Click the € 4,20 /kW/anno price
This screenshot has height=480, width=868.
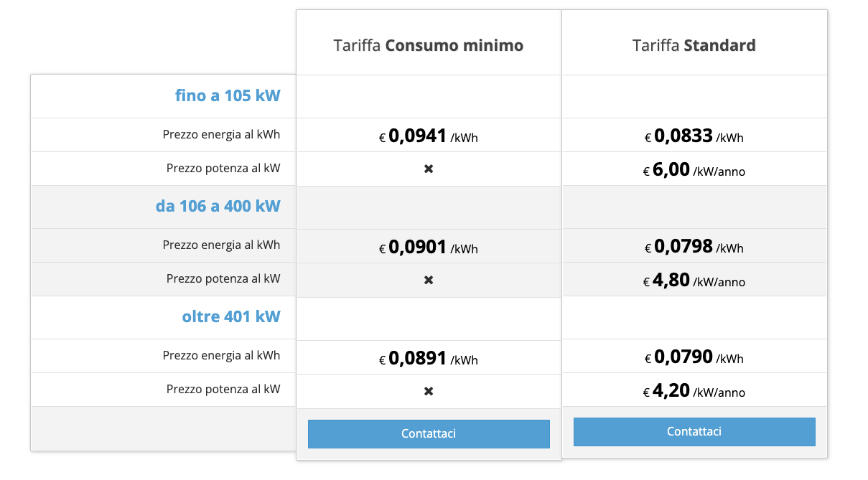(694, 392)
